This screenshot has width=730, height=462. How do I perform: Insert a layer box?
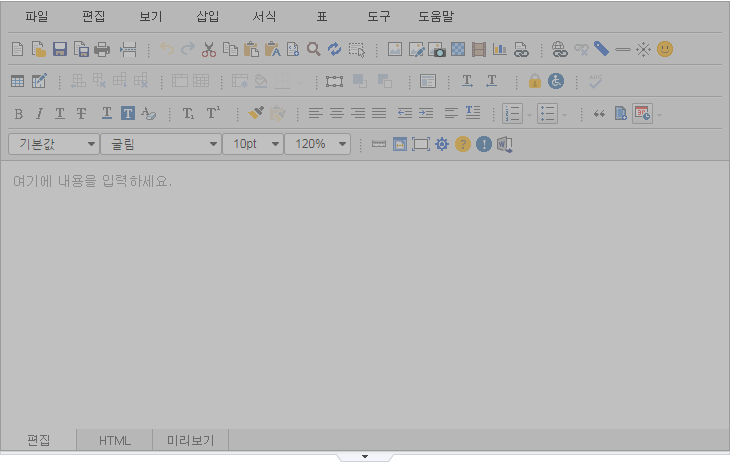point(334,81)
